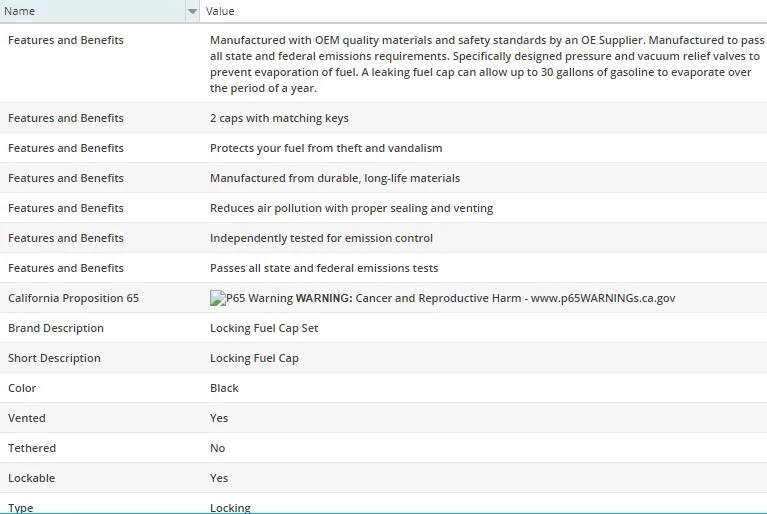Image resolution: width=767 pixels, height=514 pixels.
Task: Select the Brand Description name cell
Action: [x=56, y=328]
